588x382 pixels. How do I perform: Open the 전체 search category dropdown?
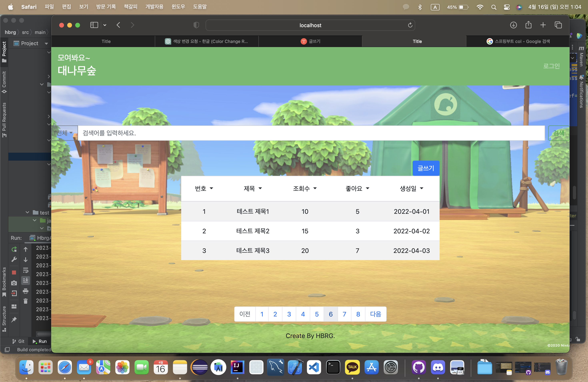coord(64,133)
